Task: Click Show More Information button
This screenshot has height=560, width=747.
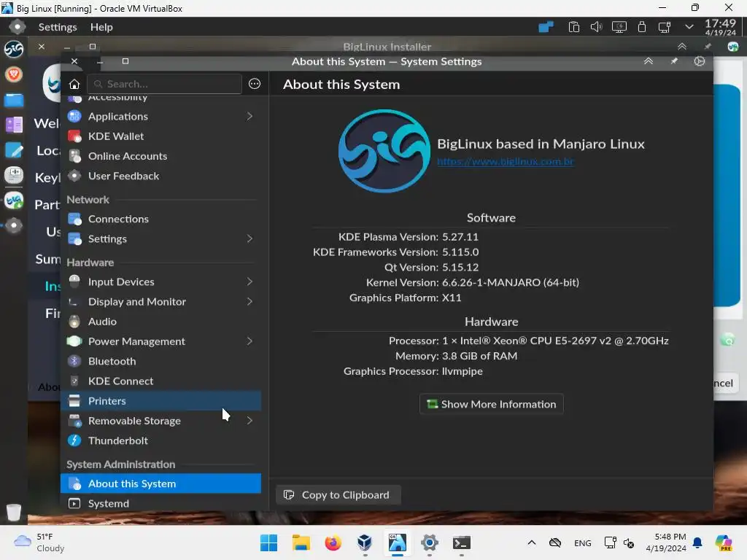Action: tap(491, 404)
